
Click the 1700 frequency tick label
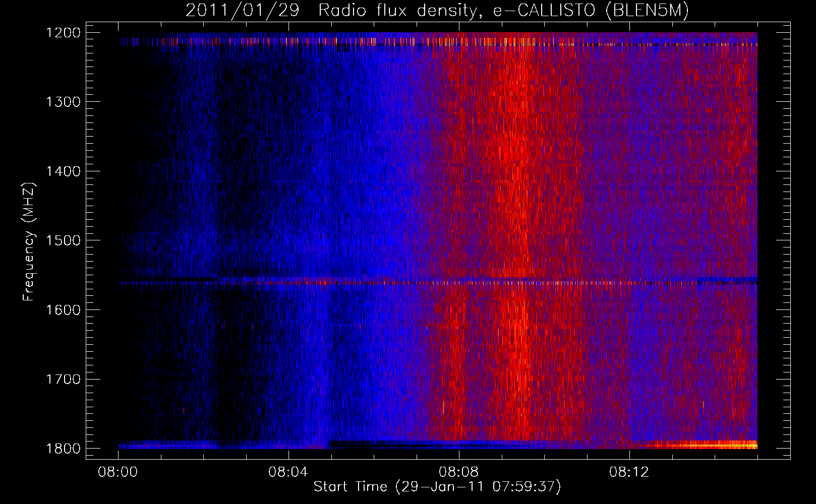click(64, 379)
